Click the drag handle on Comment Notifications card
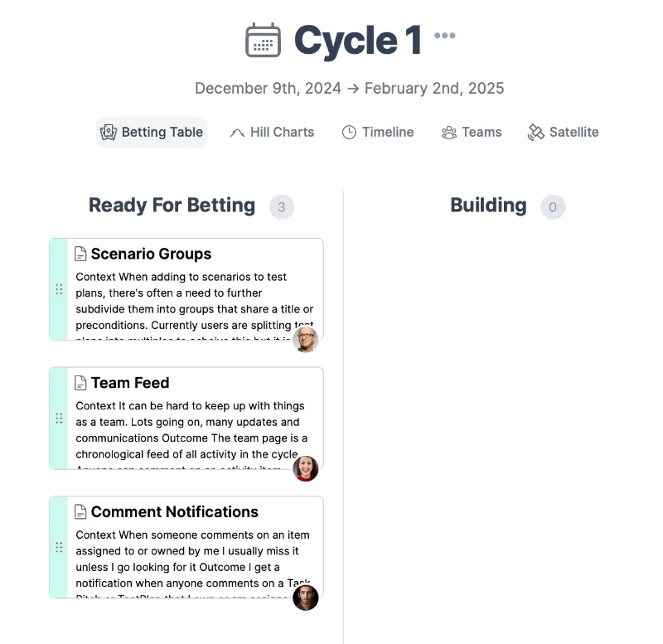Viewport: 663px width, 644px height. click(x=59, y=547)
